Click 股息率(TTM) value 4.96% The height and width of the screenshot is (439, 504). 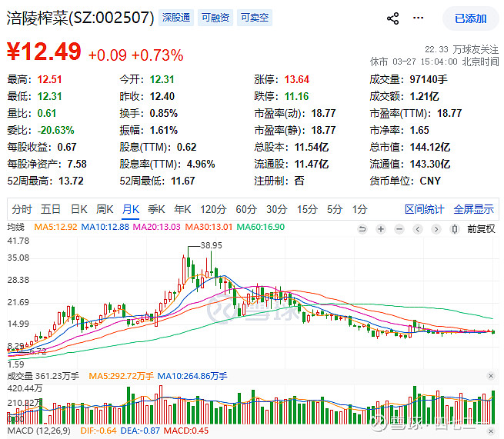pyautogui.click(x=201, y=164)
